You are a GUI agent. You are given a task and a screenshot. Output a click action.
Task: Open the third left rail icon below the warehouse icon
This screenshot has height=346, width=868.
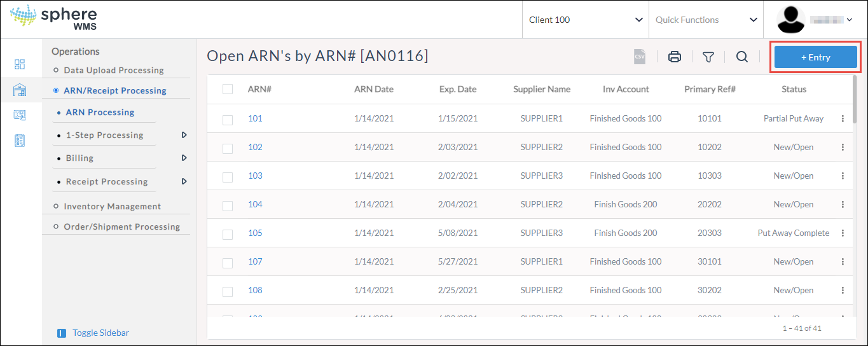coord(20,115)
